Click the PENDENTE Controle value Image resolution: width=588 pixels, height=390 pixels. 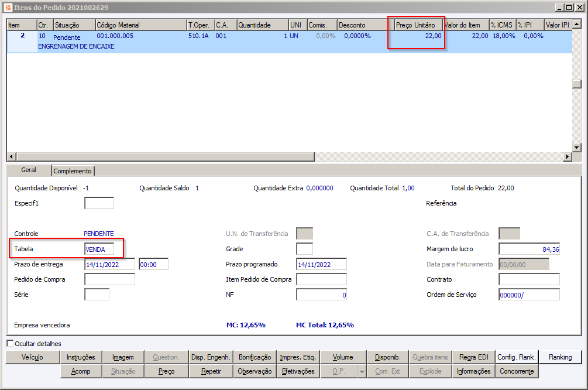[99, 234]
